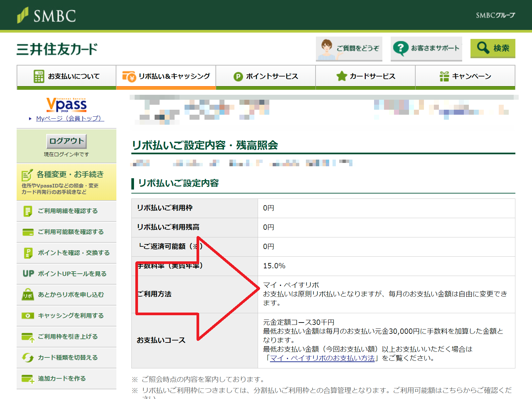Click the お支払いコース row label

[x=161, y=340]
